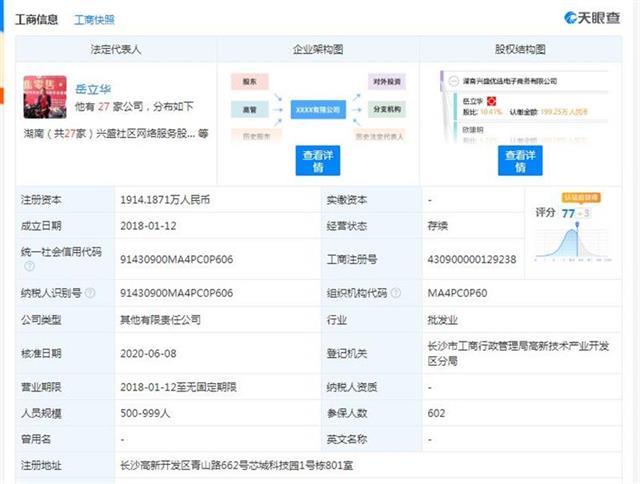Click the score 77 value
Screen dimensions: 640x484
coord(568,213)
